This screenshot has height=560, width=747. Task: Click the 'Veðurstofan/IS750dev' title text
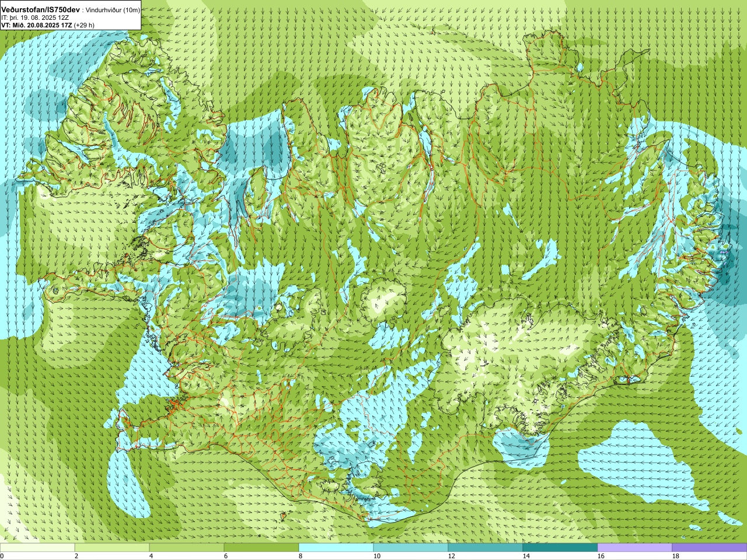pos(40,10)
